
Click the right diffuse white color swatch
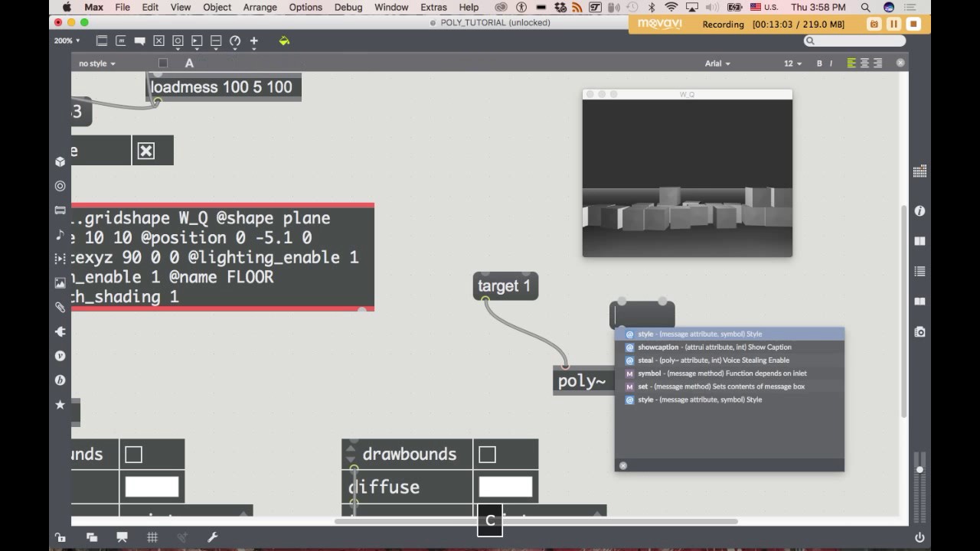click(x=505, y=487)
